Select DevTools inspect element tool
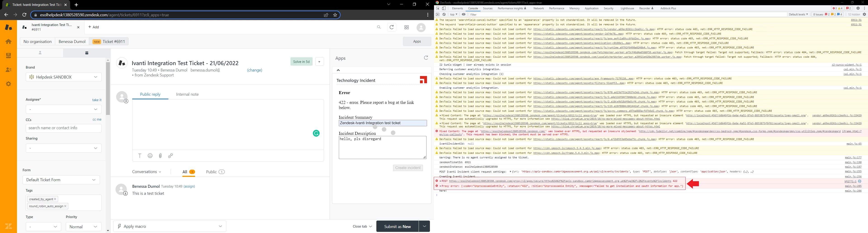Image resolution: width=868 pixels, height=233 pixels. pyautogui.click(x=438, y=8)
